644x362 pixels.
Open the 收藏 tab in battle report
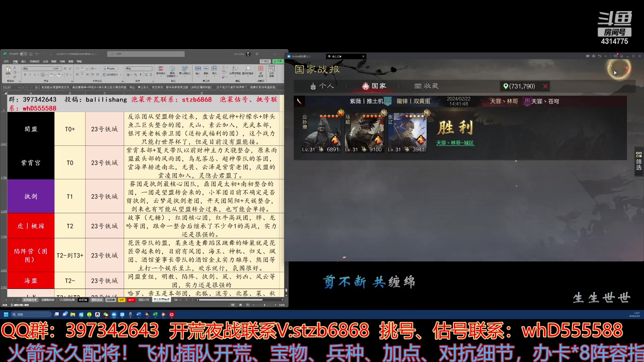tap(427, 86)
